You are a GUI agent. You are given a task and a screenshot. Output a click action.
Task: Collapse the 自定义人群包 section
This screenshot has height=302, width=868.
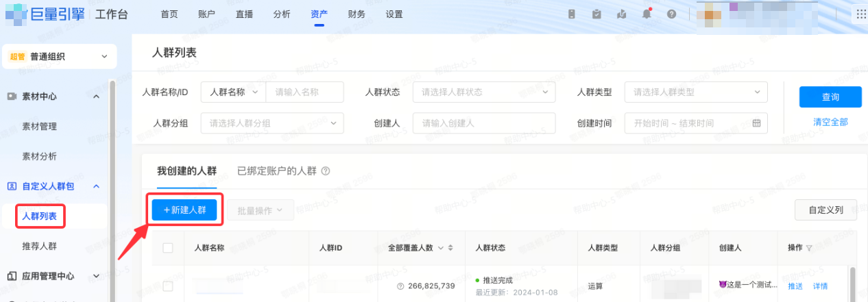pos(96,186)
